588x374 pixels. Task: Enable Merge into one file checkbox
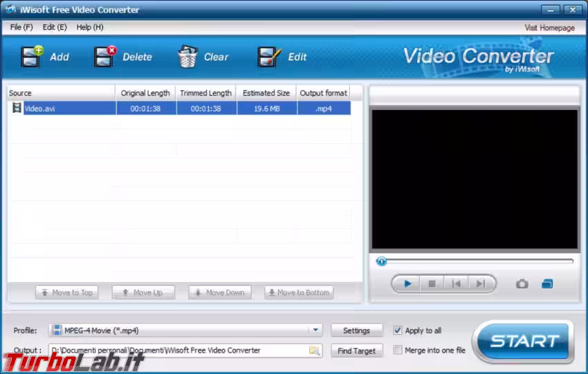pyautogui.click(x=398, y=350)
